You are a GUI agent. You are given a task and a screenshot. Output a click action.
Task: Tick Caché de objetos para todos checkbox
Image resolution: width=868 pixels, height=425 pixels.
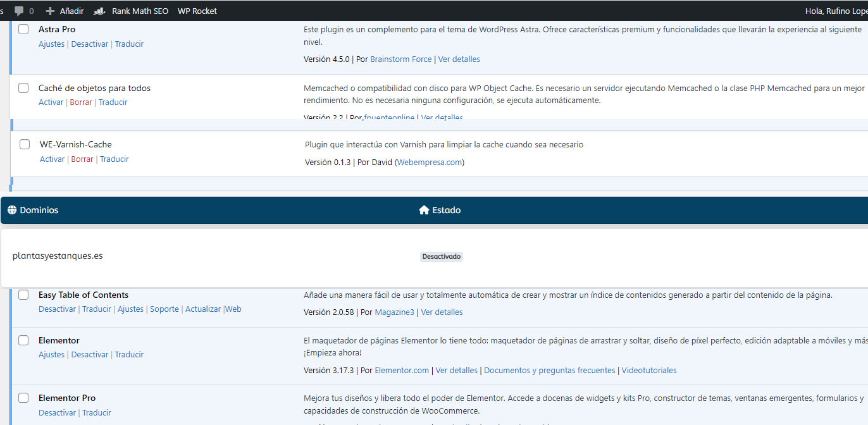coord(23,88)
